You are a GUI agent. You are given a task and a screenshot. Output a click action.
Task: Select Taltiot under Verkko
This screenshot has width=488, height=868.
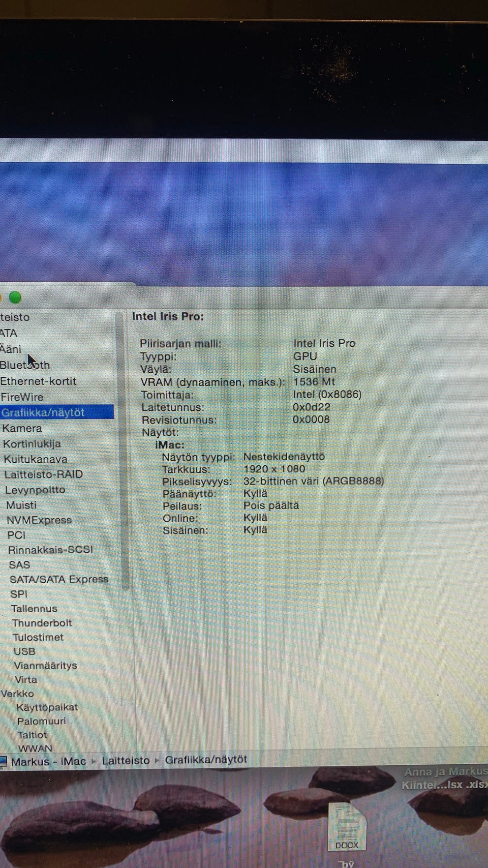(33, 735)
